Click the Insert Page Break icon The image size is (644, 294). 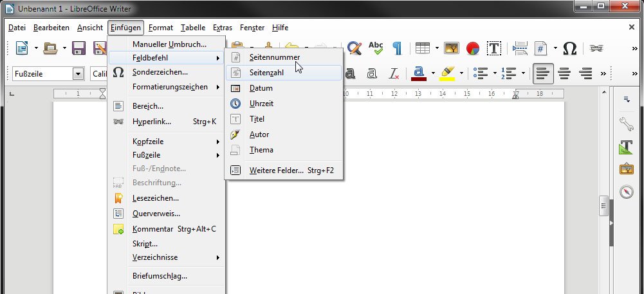(520, 48)
